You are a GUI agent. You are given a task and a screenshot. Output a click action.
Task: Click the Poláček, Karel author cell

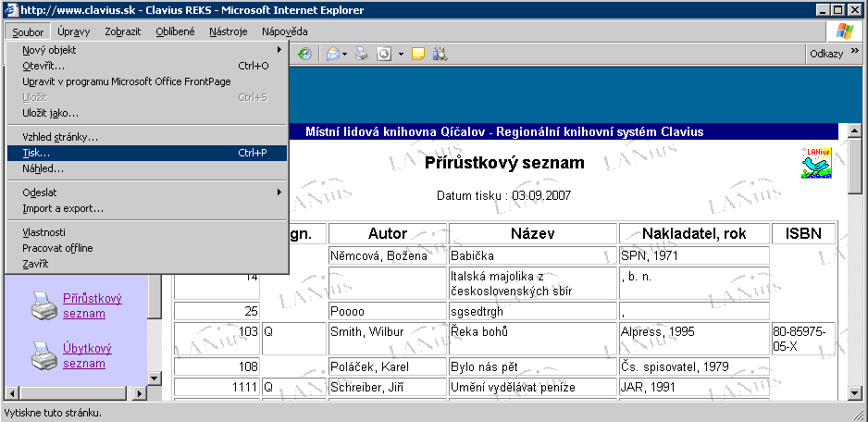(388, 366)
